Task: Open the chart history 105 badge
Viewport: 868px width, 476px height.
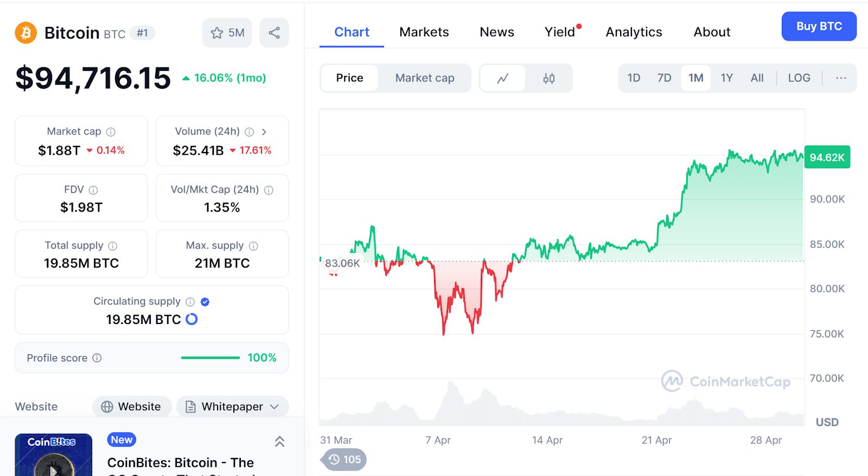Action: pos(344,460)
